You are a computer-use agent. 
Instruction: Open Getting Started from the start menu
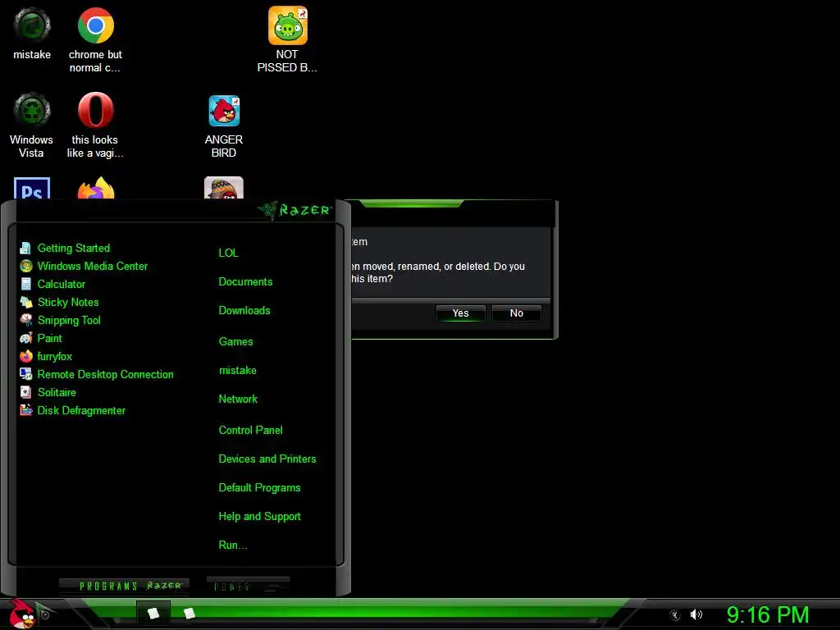click(65, 248)
